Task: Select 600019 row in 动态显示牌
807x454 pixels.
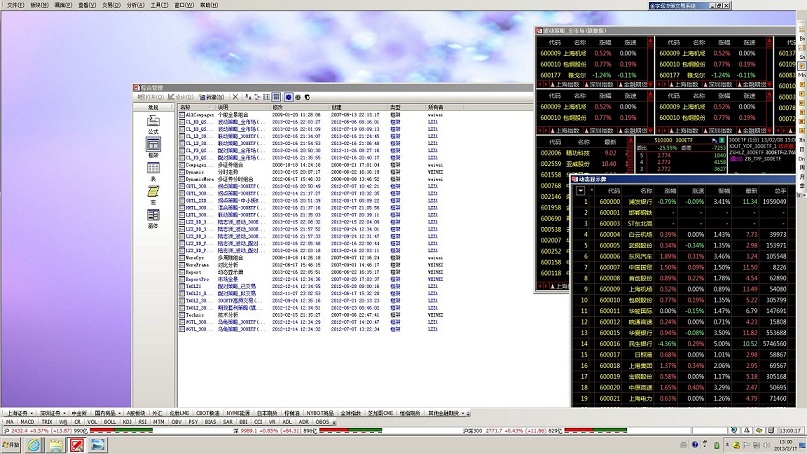Action: [x=684, y=376]
